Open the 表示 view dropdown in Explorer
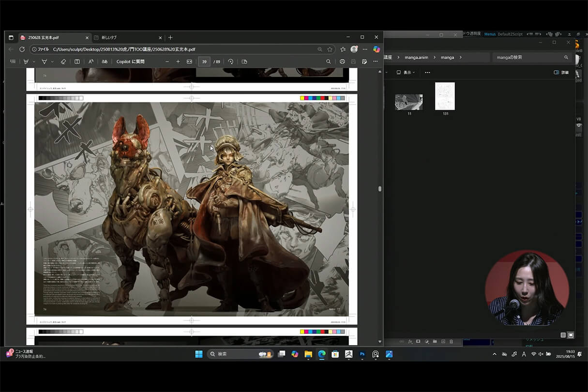This screenshot has width=588, height=392. 406,72
